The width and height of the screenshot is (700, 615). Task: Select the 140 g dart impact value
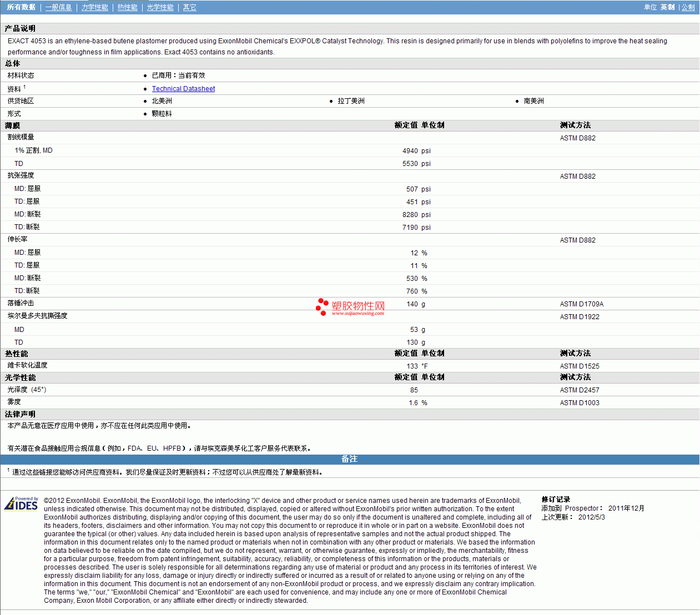416,304
